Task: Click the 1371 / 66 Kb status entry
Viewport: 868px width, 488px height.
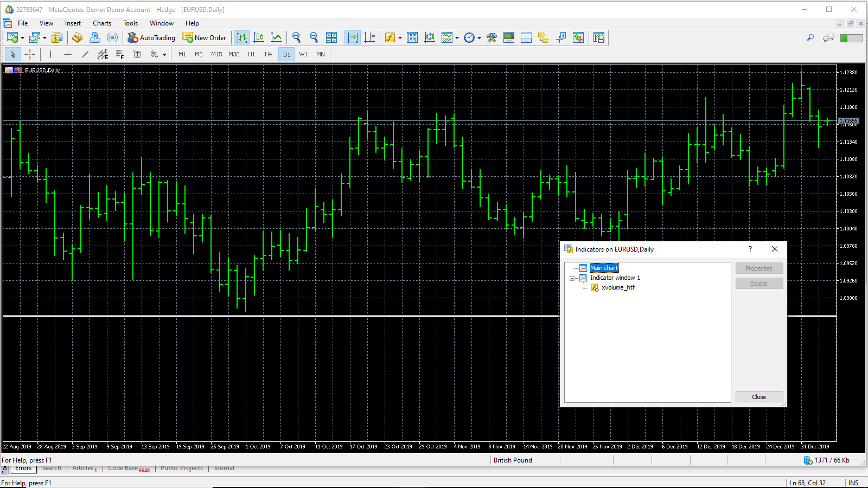Action: (827, 460)
